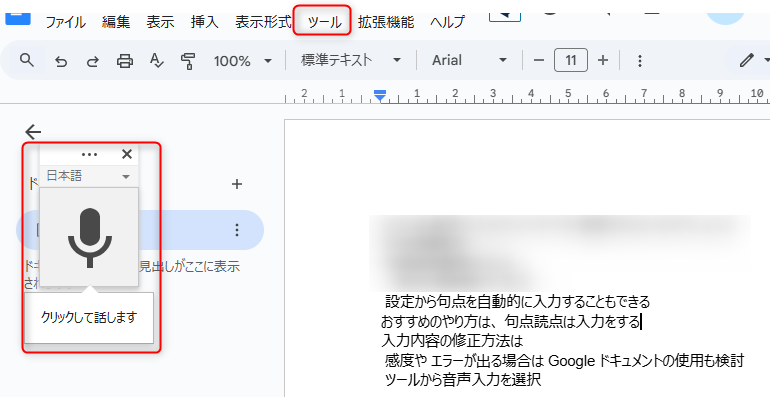Decrease font size with minus button
This screenshot has height=397, width=770.
tap(539, 60)
